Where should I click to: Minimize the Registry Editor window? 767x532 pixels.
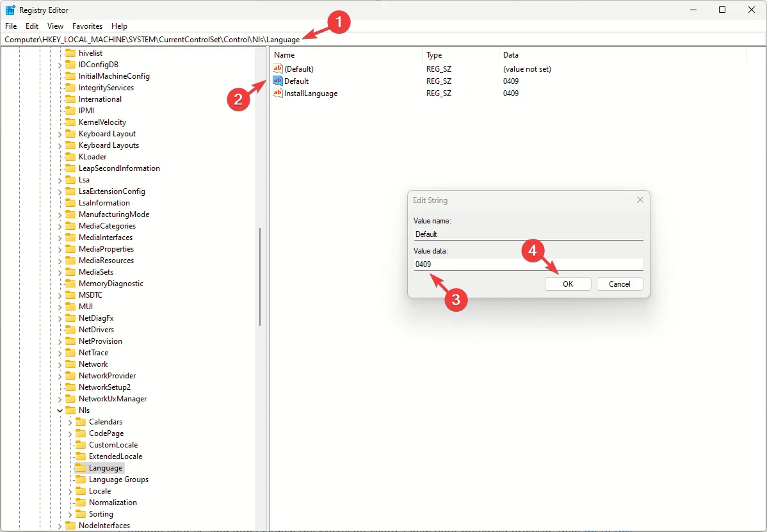[x=693, y=10]
